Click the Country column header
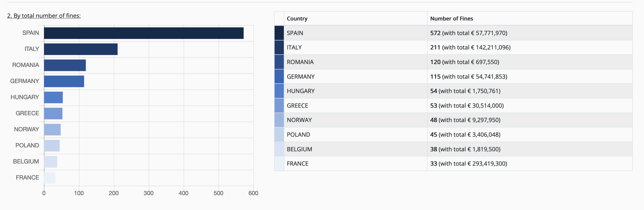Viewport: 644px width, 210px height. coord(297,19)
